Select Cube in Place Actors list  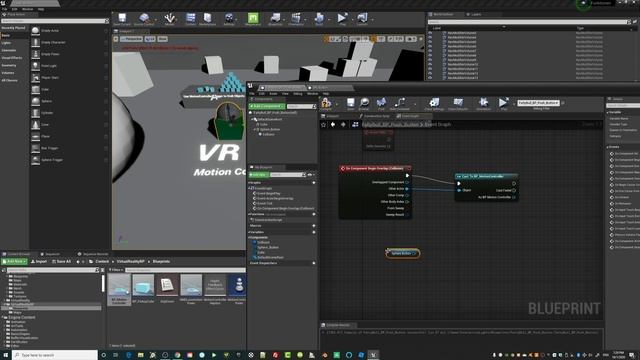pyautogui.click(x=69, y=89)
